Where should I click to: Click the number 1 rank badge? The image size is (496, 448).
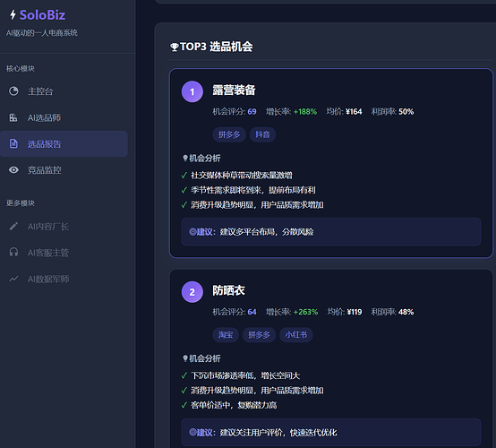(192, 91)
